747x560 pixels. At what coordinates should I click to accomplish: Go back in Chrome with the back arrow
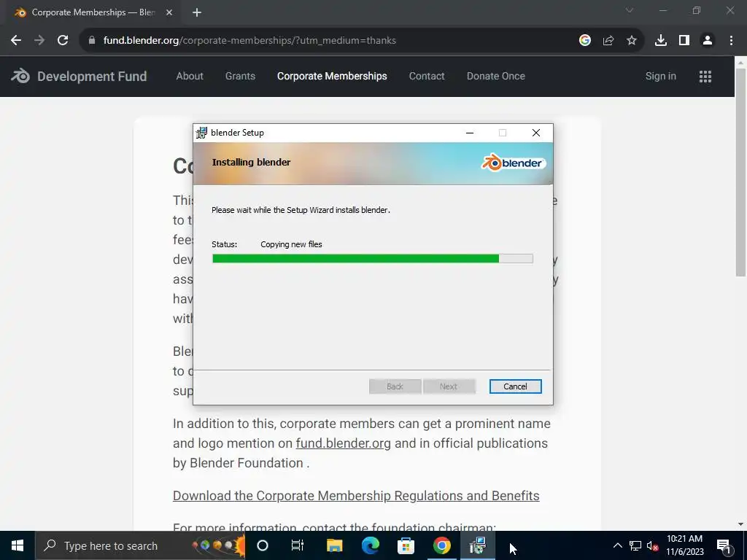tap(16, 41)
